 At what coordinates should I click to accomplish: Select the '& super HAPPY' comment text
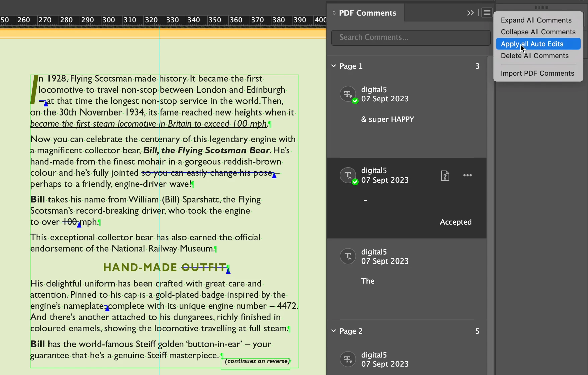pyautogui.click(x=387, y=119)
